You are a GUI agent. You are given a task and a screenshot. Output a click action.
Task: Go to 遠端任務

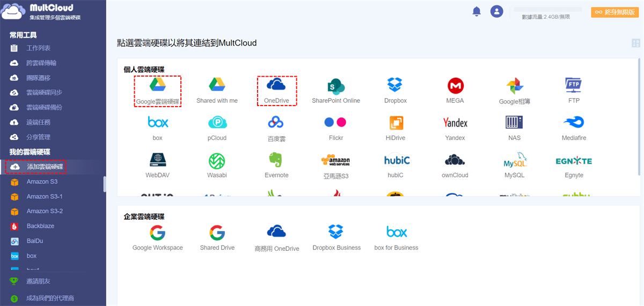coord(39,122)
